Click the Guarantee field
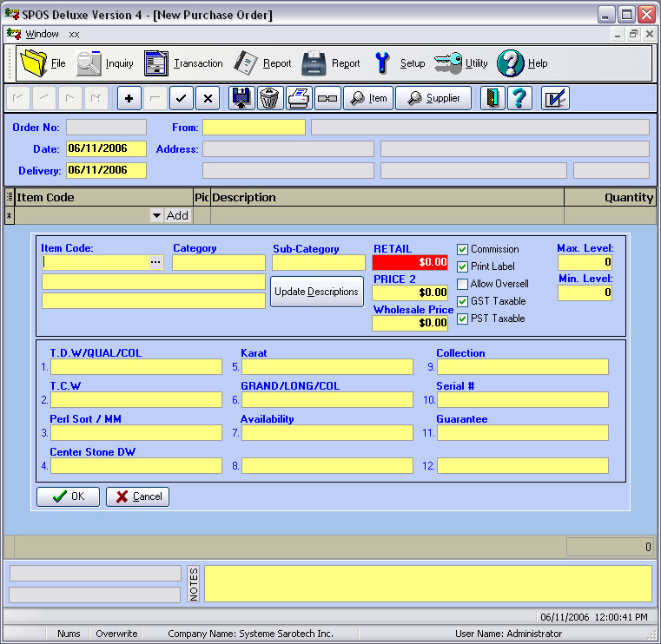 (523, 432)
